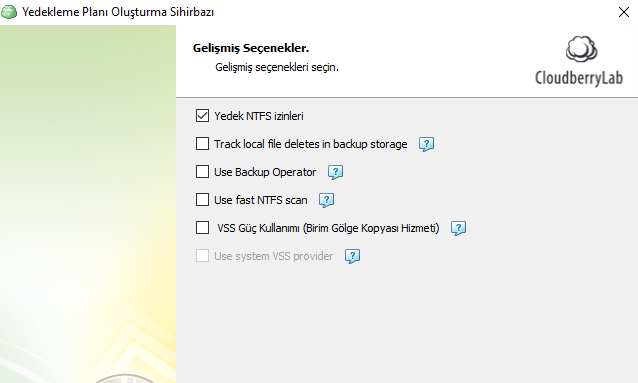Click the disabled Use system VSS provider checkbox
The height and width of the screenshot is (383, 638).
pyautogui.click(x=202, y=256)
